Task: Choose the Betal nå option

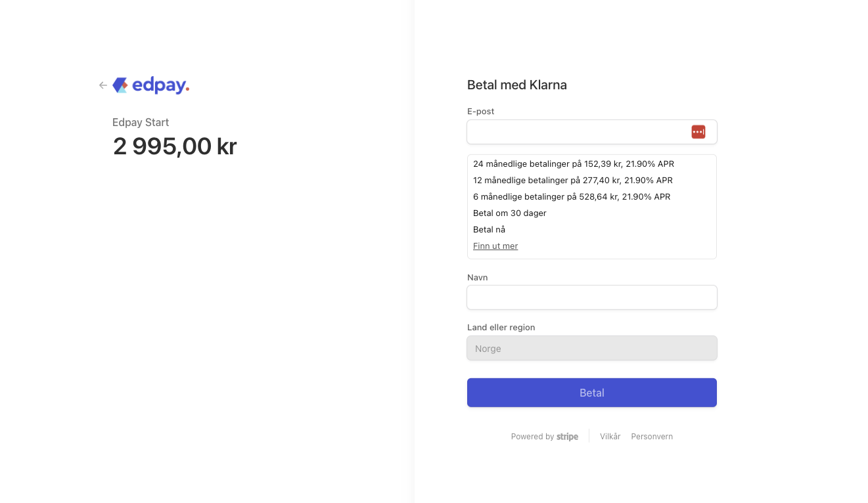Action: (x=490, y=230)
